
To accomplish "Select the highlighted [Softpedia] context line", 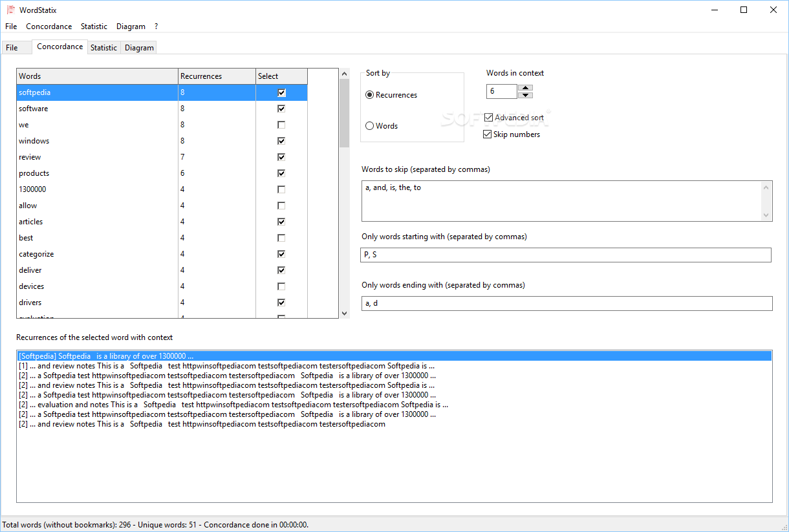I will [394, 356].
